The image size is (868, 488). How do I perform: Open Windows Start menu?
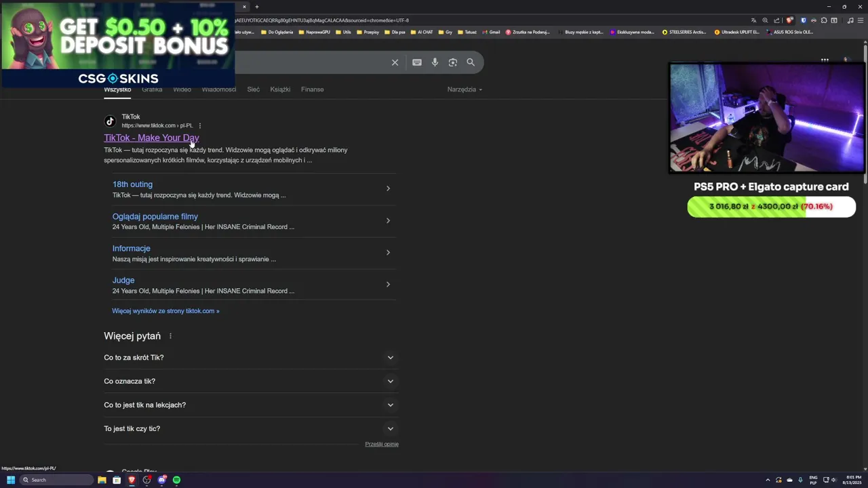[11, 480]
